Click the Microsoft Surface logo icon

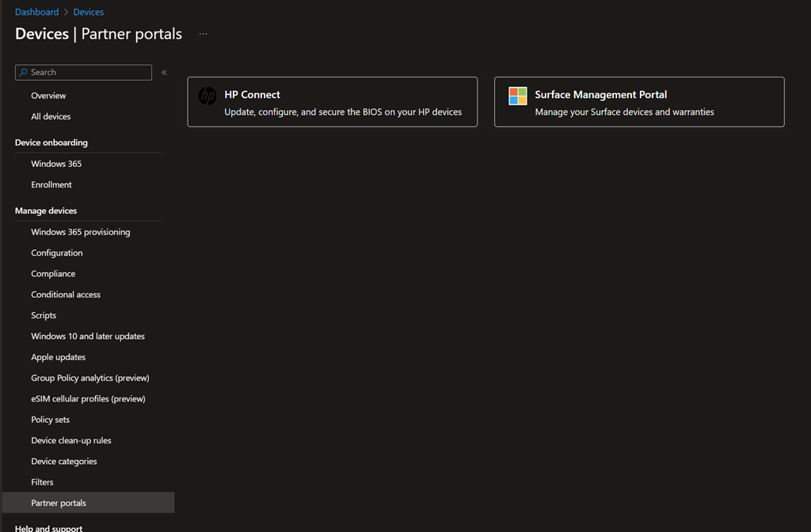coord(517,97)
